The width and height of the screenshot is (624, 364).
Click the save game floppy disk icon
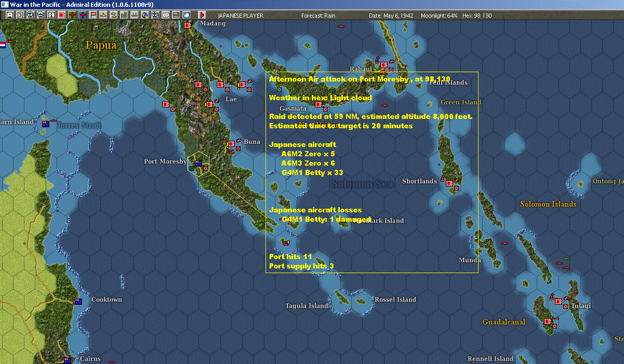pos(10,15)
